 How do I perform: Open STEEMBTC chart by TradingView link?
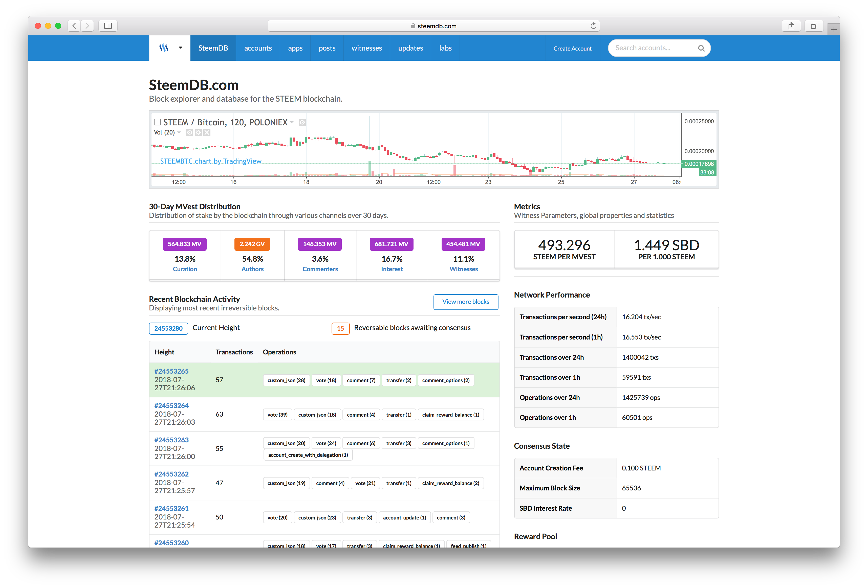point(211,161)
